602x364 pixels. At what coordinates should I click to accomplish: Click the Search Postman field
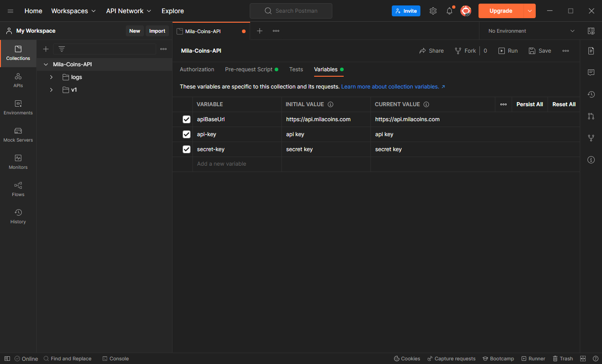tap(291, 11)
